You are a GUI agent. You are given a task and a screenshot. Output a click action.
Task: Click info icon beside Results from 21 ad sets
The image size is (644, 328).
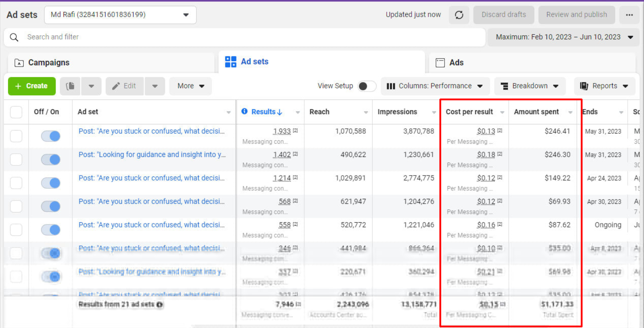click(159, 305)
